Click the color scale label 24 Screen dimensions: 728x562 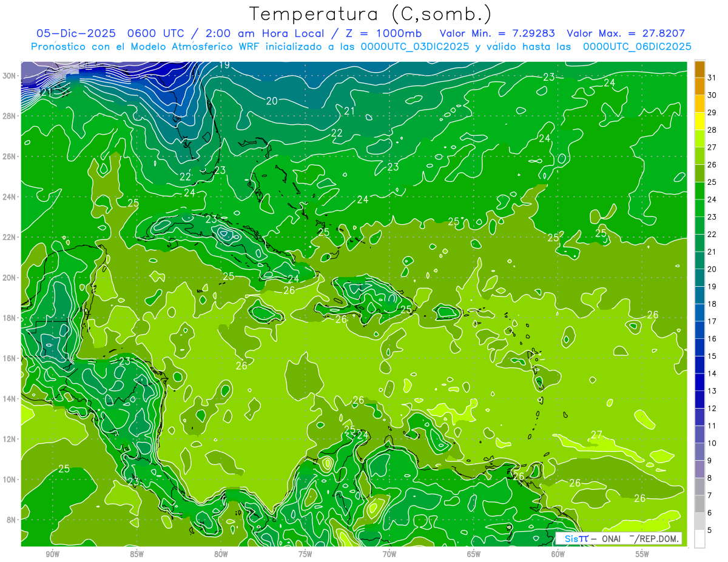pyautogui.click(x=712, y=199)
